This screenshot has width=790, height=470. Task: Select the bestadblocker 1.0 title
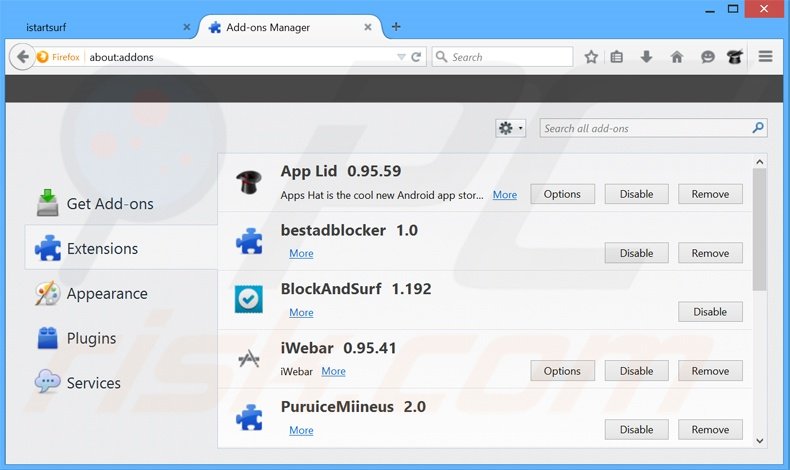tap(349, 230)
